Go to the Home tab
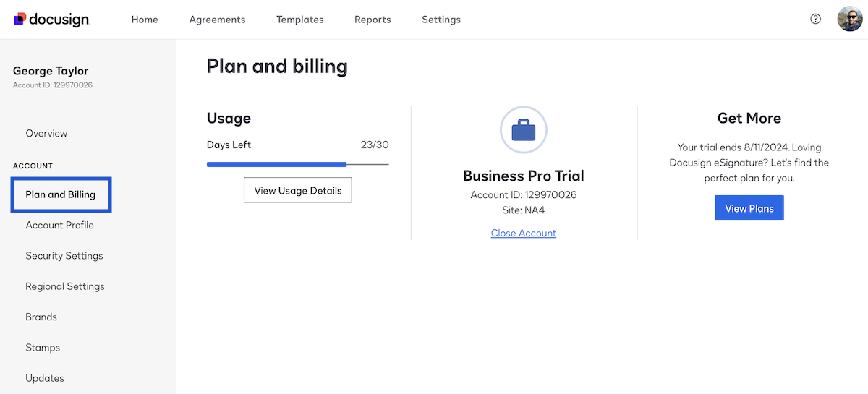This screenshot has width=868, height=394. click(x=145, y=20)
